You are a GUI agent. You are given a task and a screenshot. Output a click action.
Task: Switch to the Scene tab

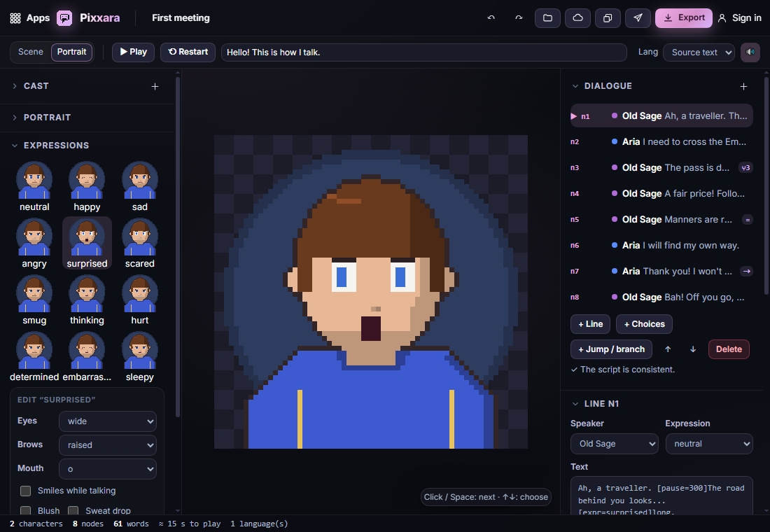tap(30, 52)
